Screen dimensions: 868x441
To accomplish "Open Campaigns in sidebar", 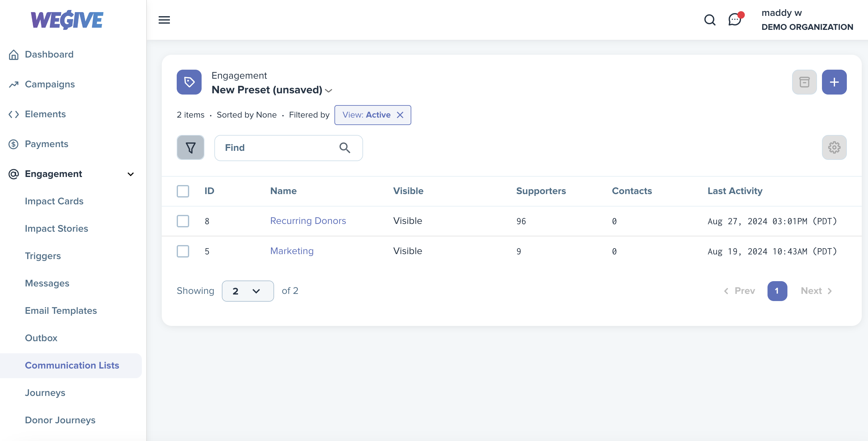I will (50, 84).
